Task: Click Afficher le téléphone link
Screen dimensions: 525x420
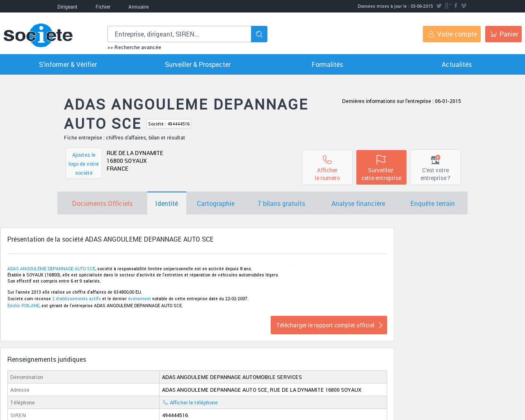Action: pyautogui.click(x=194, y=402)
